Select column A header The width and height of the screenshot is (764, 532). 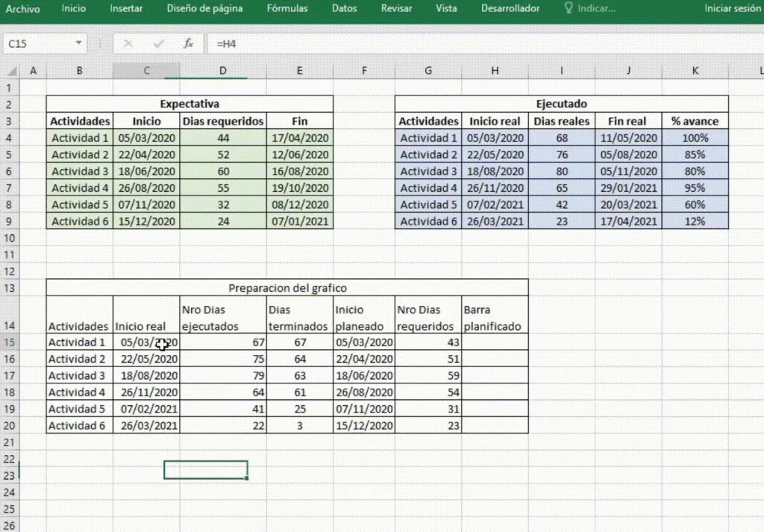click(x=33, y=71)
